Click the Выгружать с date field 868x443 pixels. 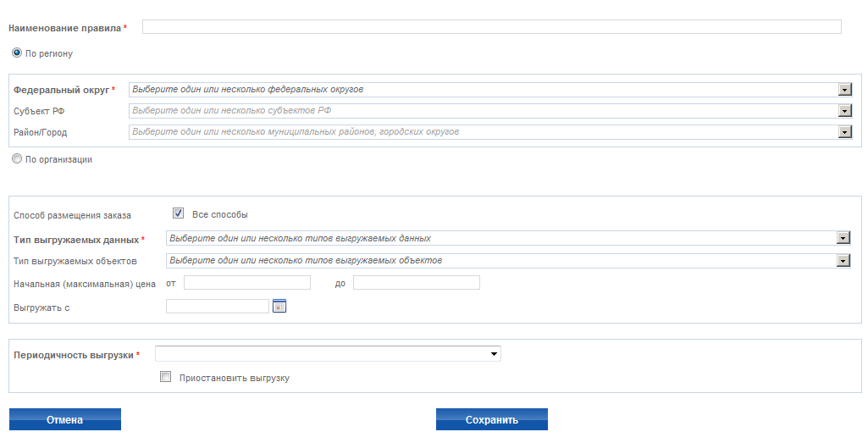click(218, 307)
